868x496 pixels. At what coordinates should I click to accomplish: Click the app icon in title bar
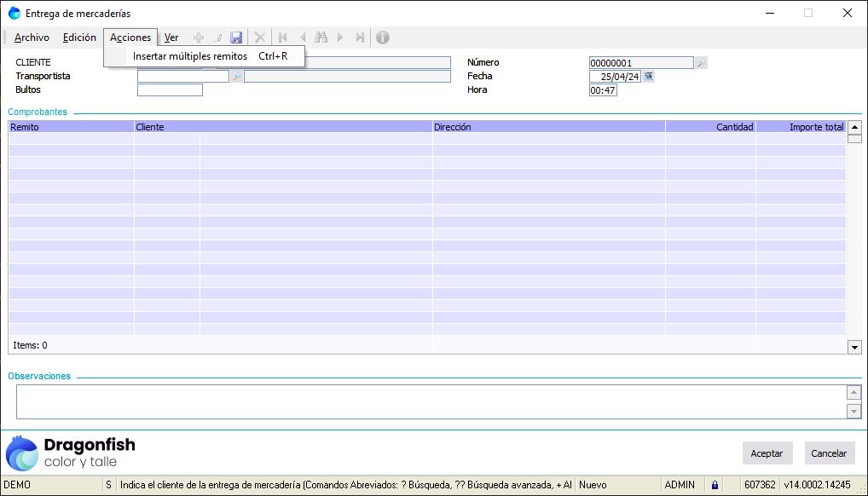point(14,14)
